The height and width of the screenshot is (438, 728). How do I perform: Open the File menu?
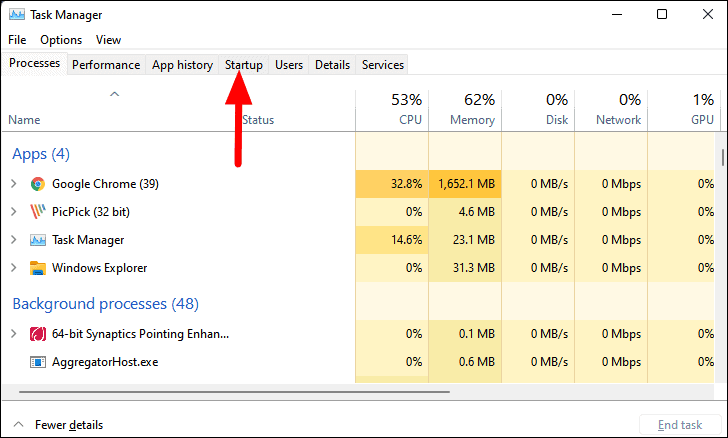[17, 40]
